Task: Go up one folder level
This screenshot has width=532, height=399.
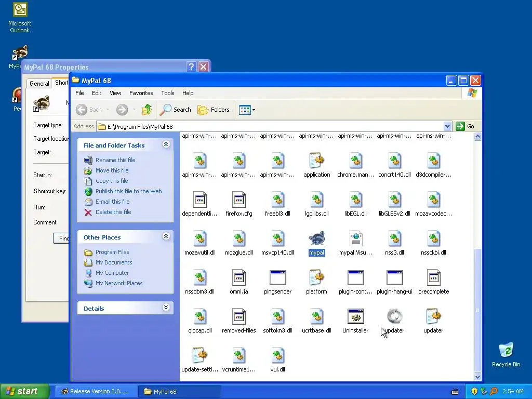Action: click(x=147, y=109)
